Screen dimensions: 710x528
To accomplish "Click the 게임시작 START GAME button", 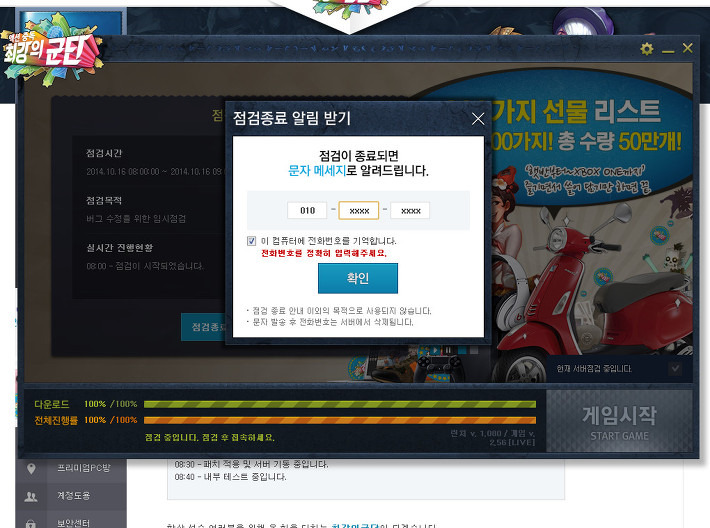I will click(x=619, y=421).
